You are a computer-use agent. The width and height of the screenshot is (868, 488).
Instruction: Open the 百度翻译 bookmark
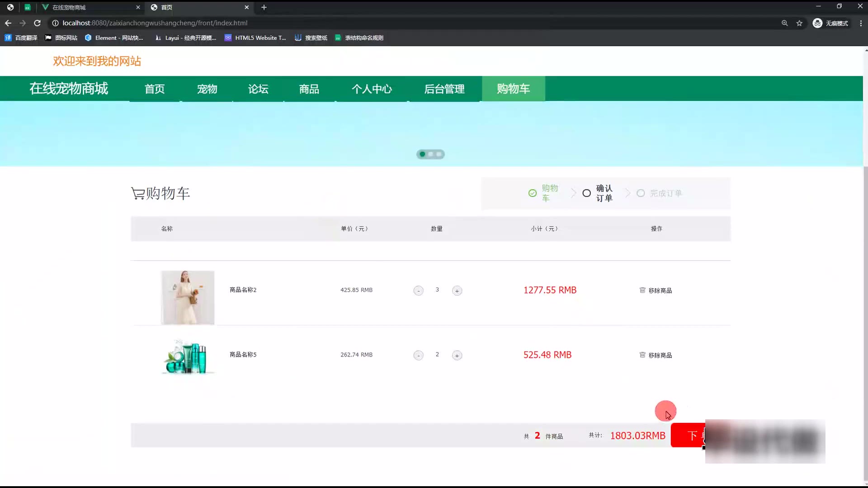tap(21, 38)
